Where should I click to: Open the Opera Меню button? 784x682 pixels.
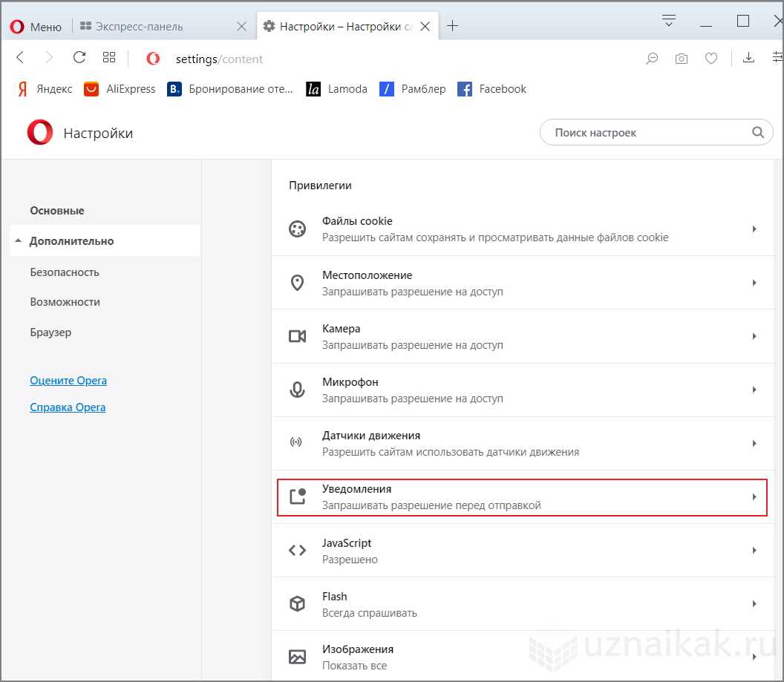click(x=36, y=27)
